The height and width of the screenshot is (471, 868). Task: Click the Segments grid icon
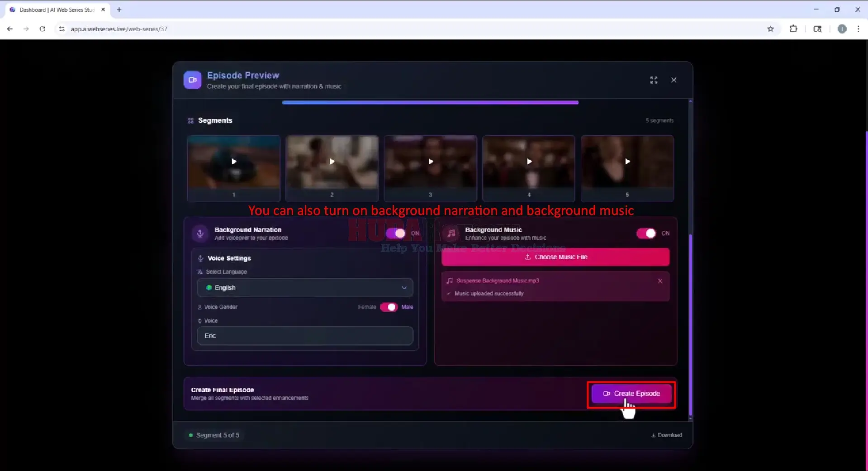click(x=190, y=121)
